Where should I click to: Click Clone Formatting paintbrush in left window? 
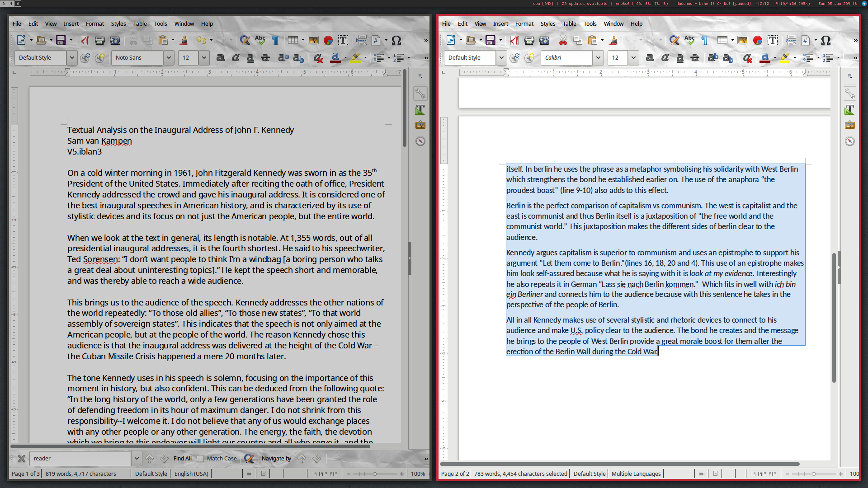point(184,41)
